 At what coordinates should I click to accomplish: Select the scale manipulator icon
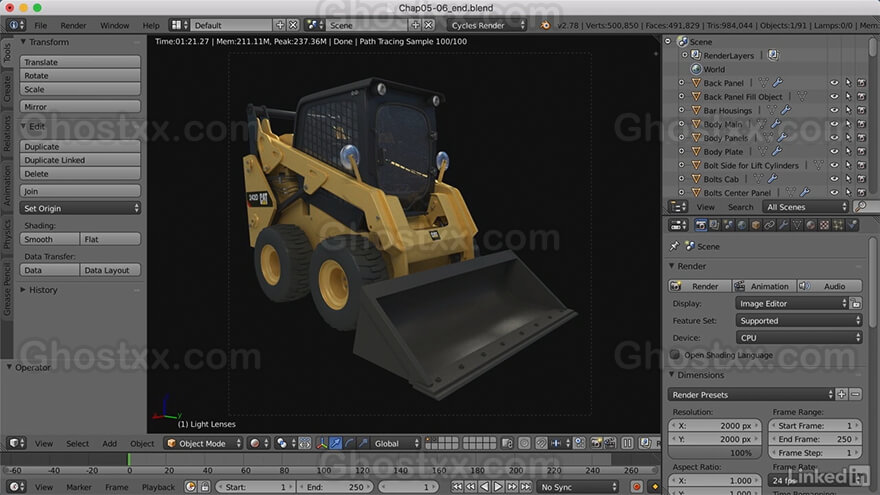point(363,443)
